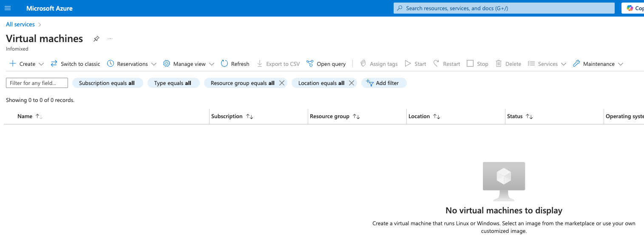Click the Name column header text
The height and width of the screenshot is (238, 644).
click(x=25, y=116)
